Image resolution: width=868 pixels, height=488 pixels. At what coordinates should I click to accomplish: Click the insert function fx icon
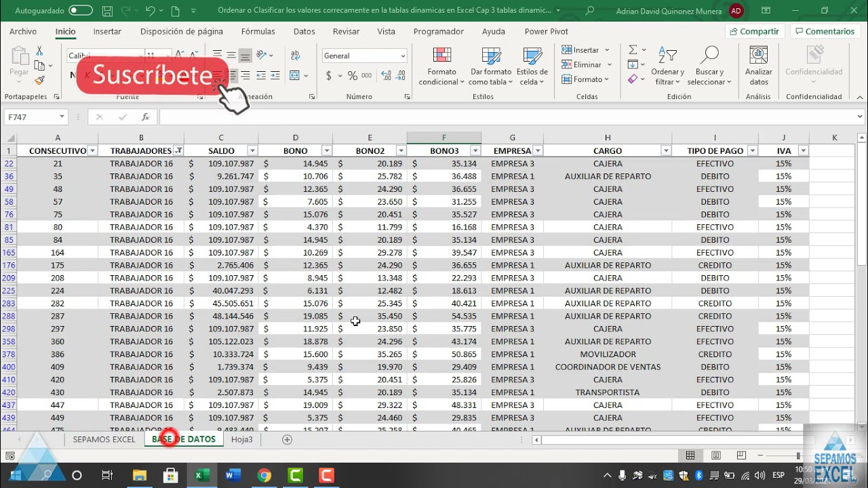[145, 117]
